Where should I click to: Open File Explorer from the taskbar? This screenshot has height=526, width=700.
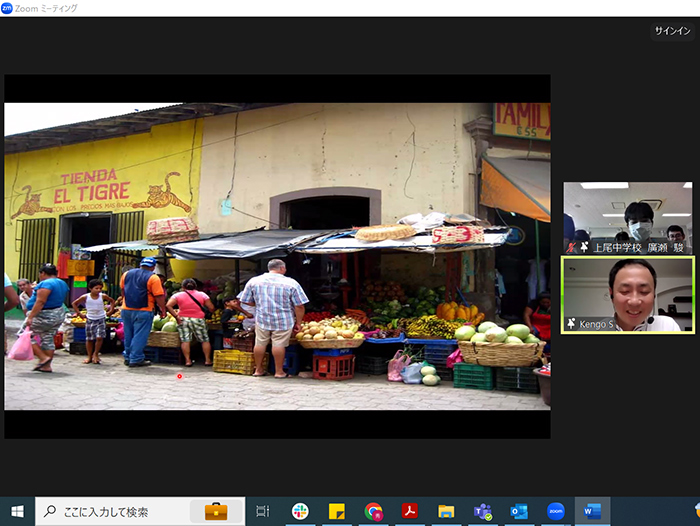446,511
